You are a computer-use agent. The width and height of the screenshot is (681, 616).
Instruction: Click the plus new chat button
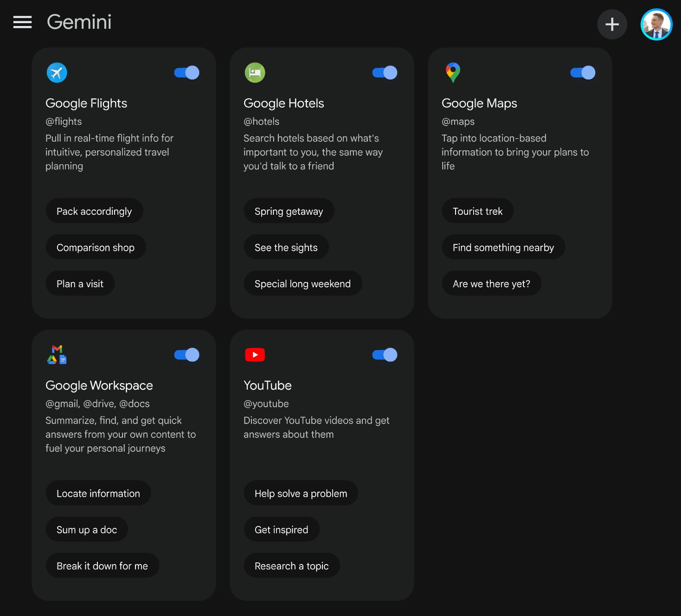[x=612, y=24]
